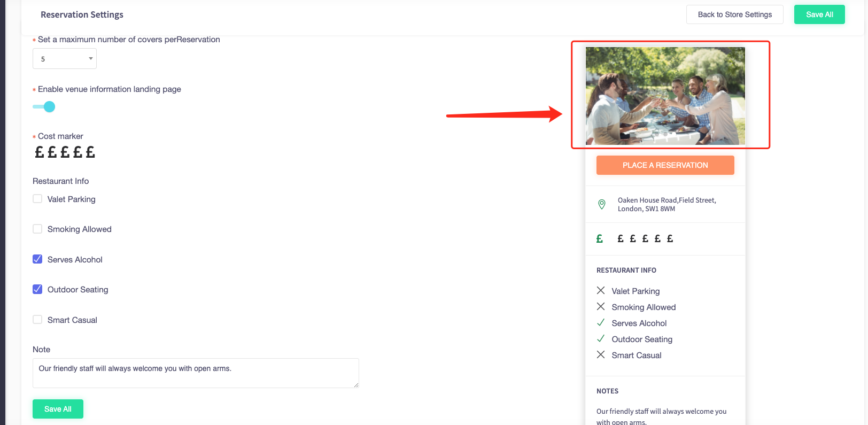Uncheck the Serves Alcohol checkbox
The image size is (868, 425).
[x=37, y=259]
